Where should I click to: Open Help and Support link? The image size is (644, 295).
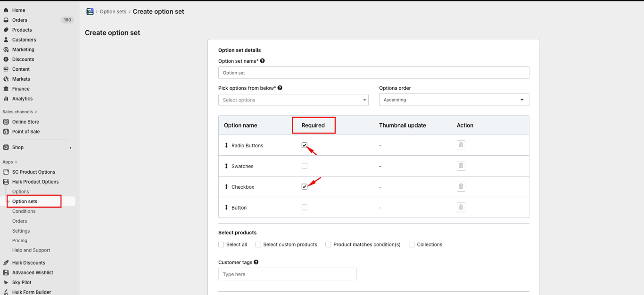31,251
